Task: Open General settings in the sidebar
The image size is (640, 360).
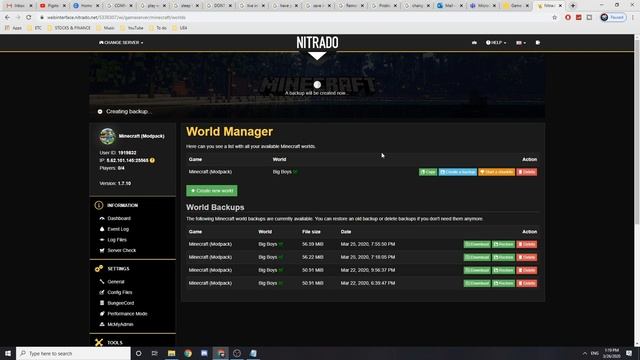Action: pos(116,282)
